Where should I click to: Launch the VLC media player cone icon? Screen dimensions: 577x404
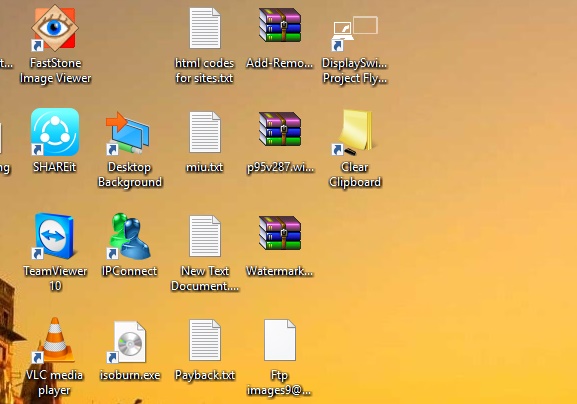[54, 340]
